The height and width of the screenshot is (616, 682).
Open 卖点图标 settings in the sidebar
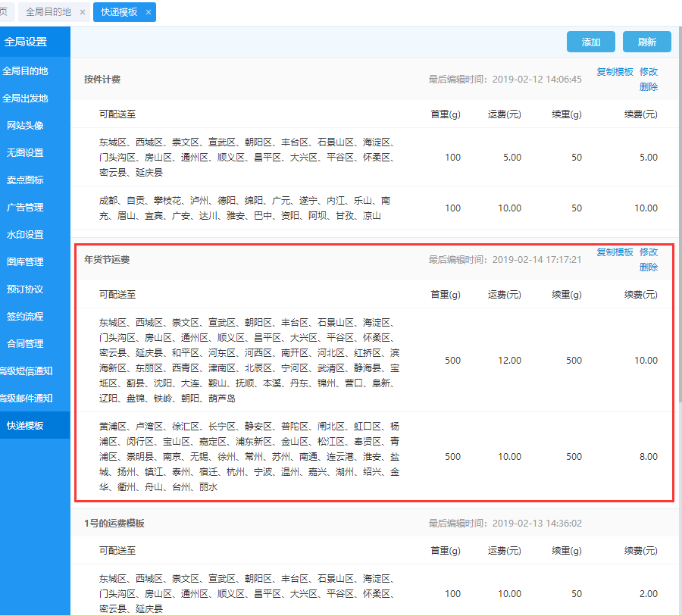tap(25, 180)
